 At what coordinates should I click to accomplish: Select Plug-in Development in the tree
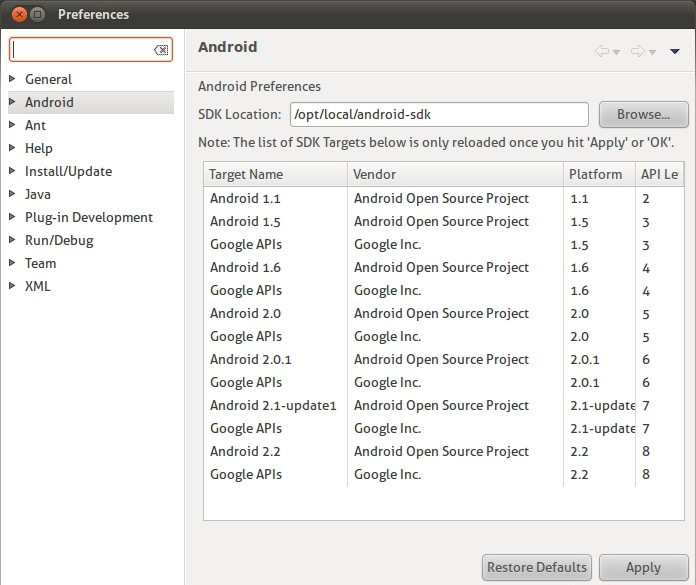[x=88, y=217]
